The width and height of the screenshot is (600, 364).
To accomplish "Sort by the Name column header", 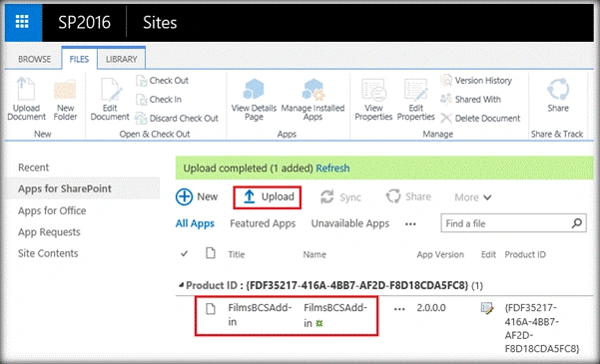I will coord(314,254).
